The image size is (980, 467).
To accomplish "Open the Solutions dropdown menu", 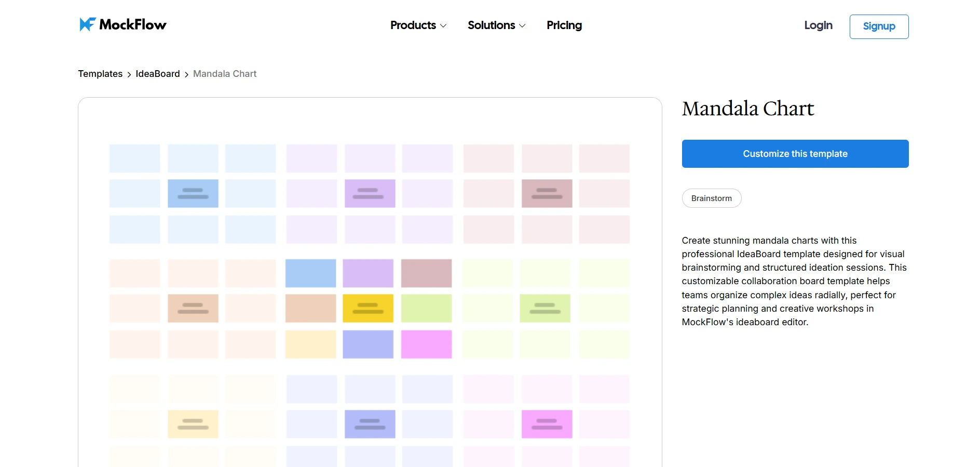I will [x=496, y=25].
